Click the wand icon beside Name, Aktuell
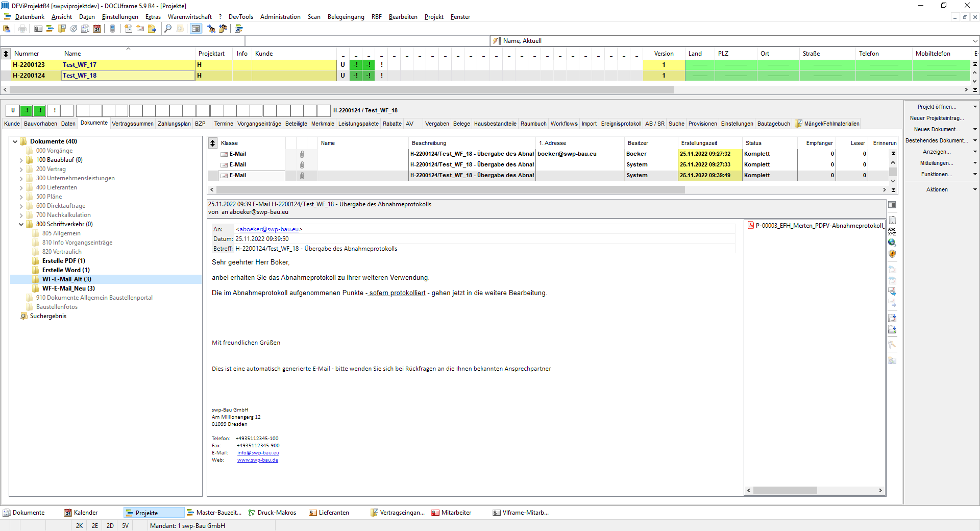Viewport: 980px width, 531px height. 497,41
